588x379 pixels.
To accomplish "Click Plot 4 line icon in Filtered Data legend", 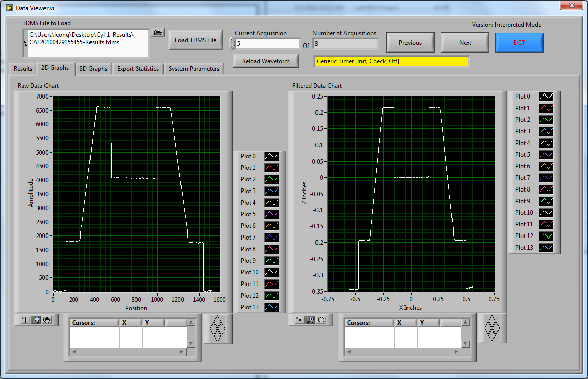I will (546, 143).
